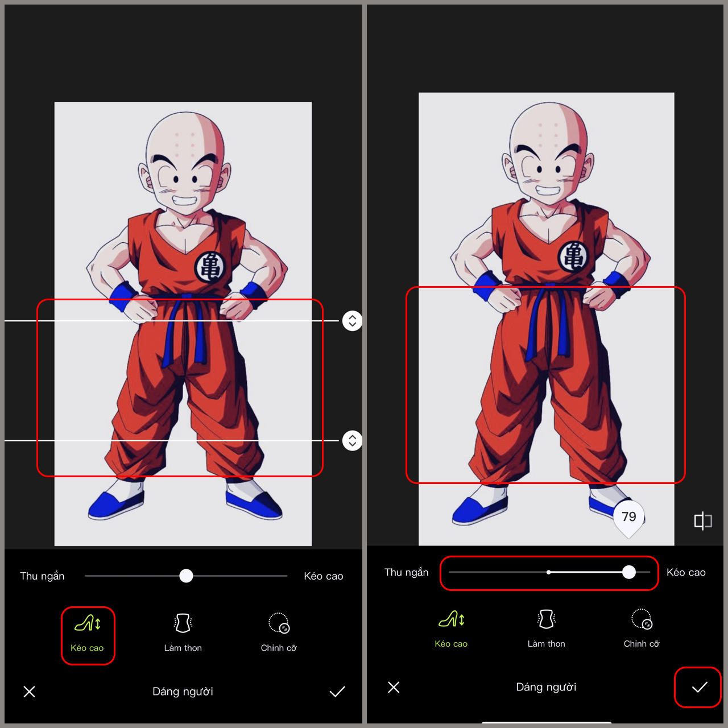Select Kéo cao heel icon in right panel
Image resolution: width=728 pixels, height=728 pixels.
[x=452, y=620]
